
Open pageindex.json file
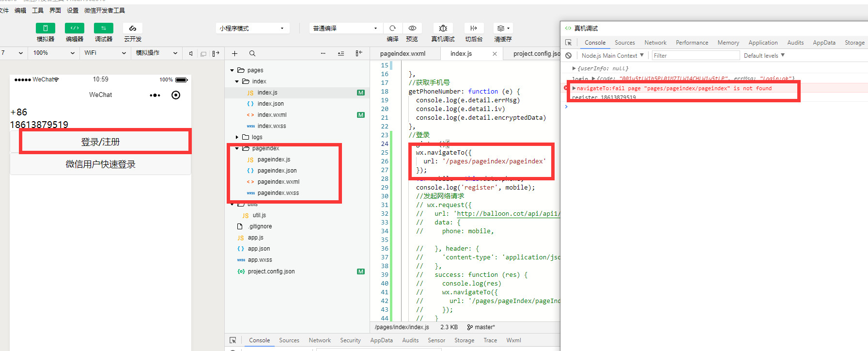[x=277, y=171]
